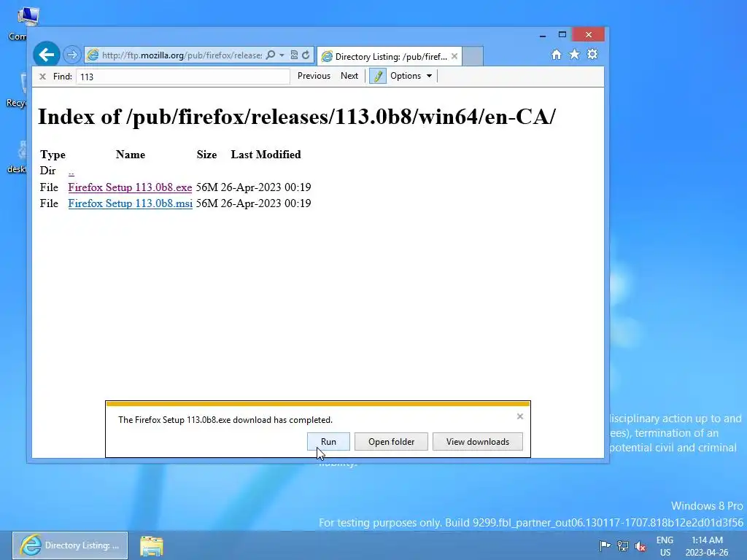Open address bar autocomplete dropdown arrow

click(x=282, y=55)
